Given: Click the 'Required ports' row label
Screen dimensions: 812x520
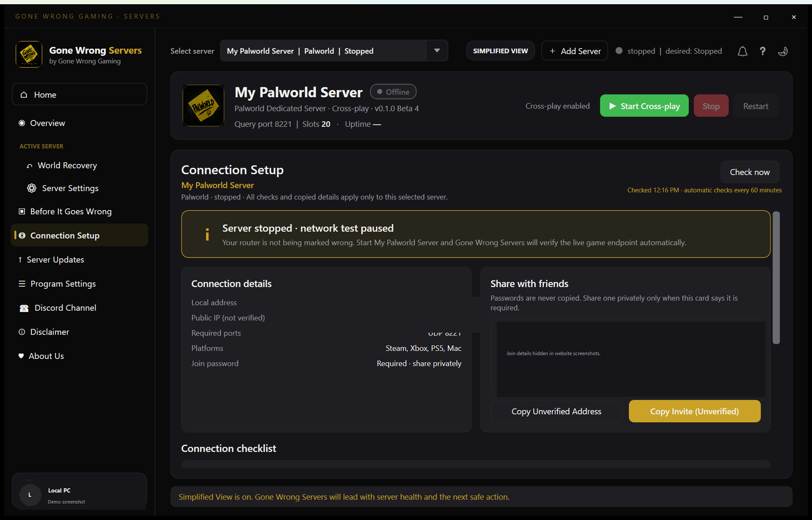Looking at the screenshot, I should 216,333.
